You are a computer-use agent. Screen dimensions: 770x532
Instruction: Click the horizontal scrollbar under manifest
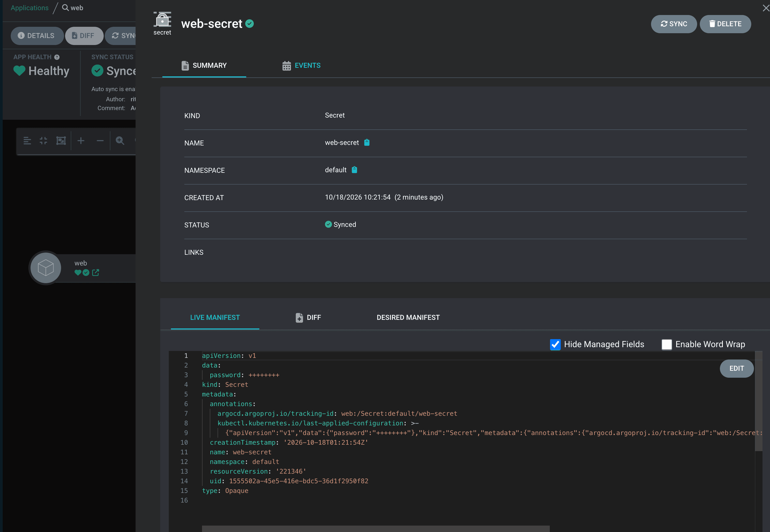point(376,529)
